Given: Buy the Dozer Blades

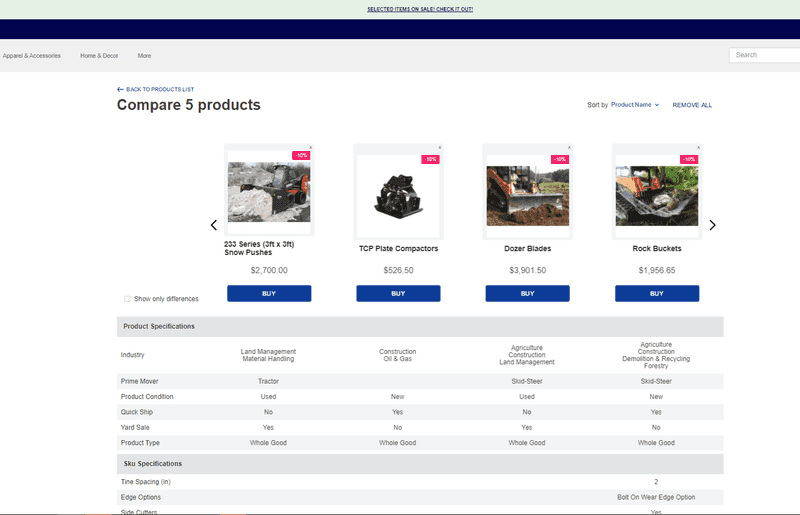Looking at the screenshot, I should [x=527, y=294].
